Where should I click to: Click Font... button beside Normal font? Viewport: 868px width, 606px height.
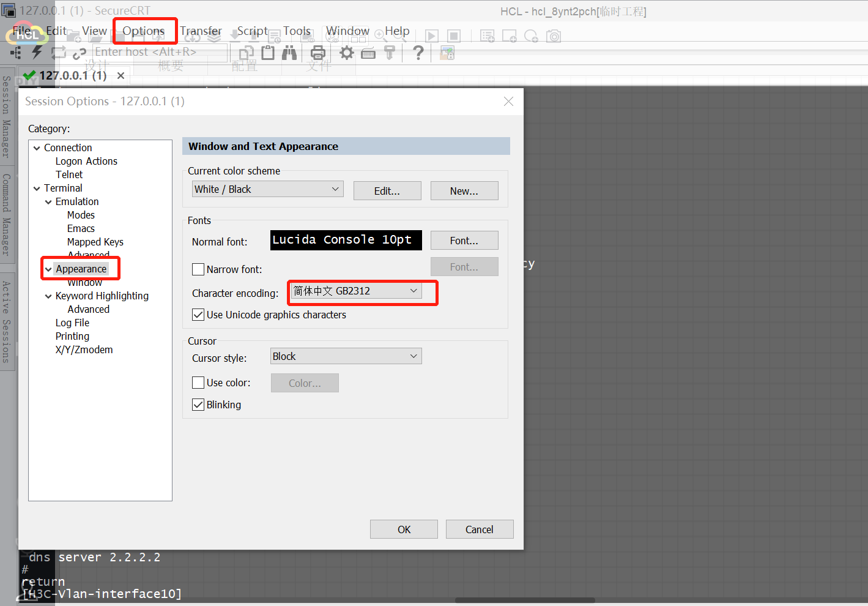[x=464, y=241]
